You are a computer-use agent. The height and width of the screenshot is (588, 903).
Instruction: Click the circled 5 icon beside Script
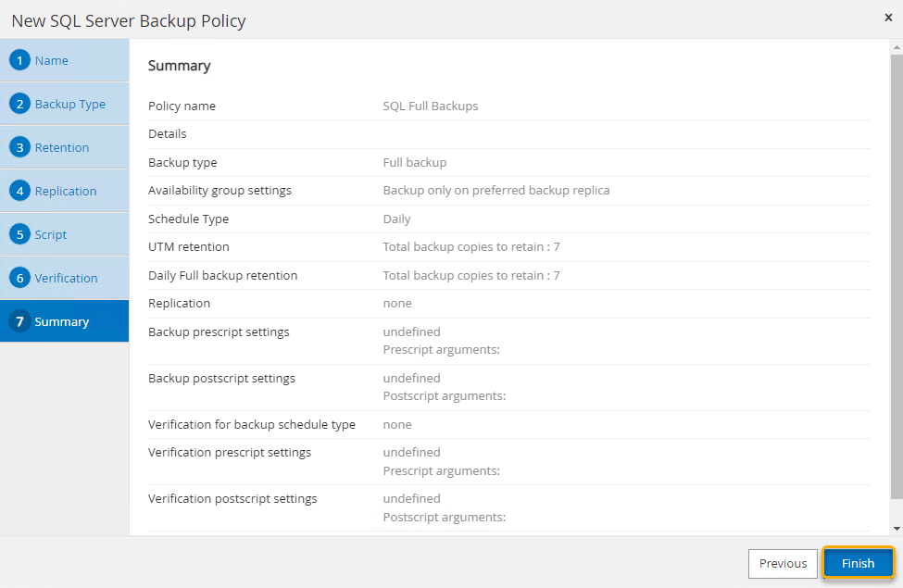pyautogui.click(x=20, y=234)
